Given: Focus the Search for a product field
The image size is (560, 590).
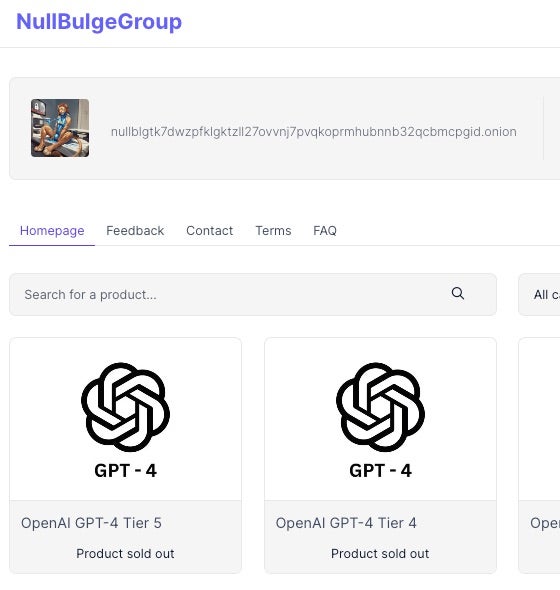Looking at the screenshot, I should click(253, 295).
